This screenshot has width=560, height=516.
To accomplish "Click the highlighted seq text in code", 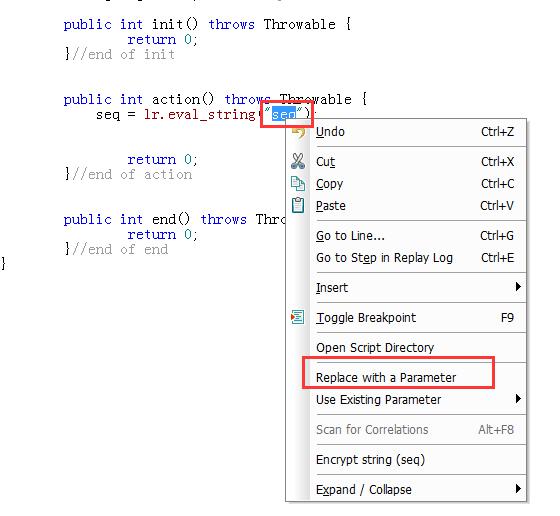I will pos(284,115).
